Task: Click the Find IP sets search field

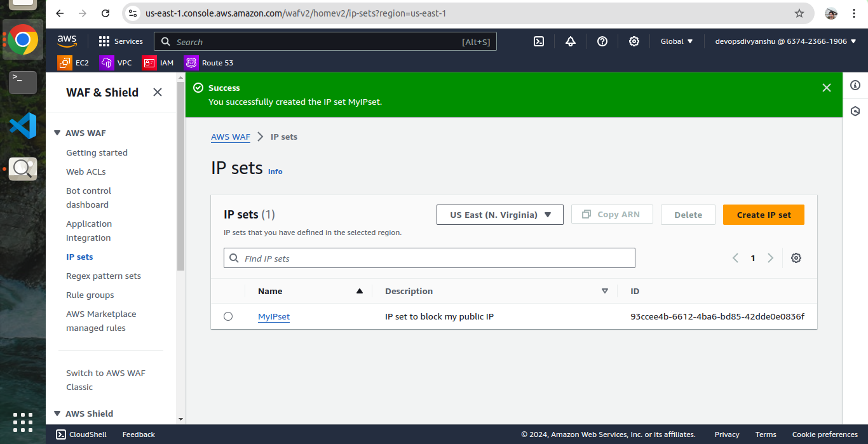Action: point(430,258)
